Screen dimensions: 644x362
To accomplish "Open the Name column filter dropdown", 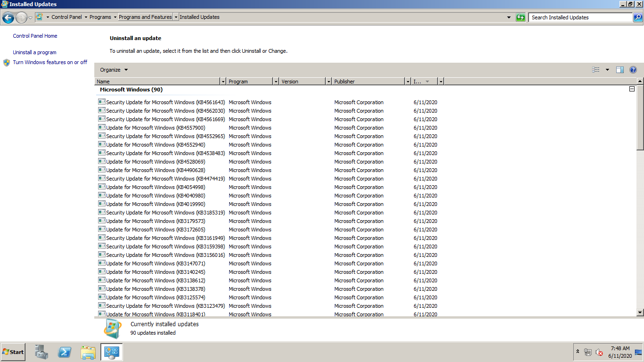I will click(x=223, y=82).
